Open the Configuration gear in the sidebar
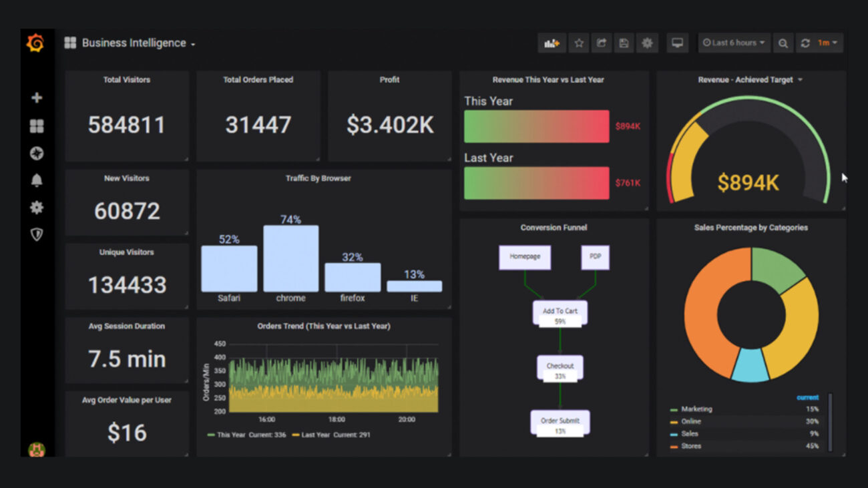The image size is (868, 488). tap(37, 207)
